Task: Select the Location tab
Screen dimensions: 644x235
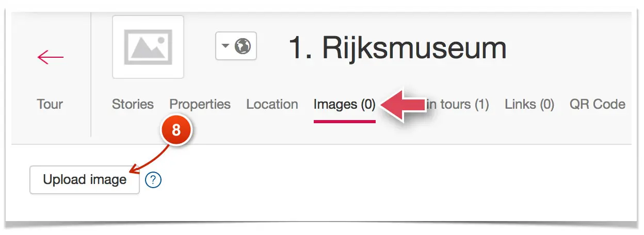Action: [x=272, y=104]
